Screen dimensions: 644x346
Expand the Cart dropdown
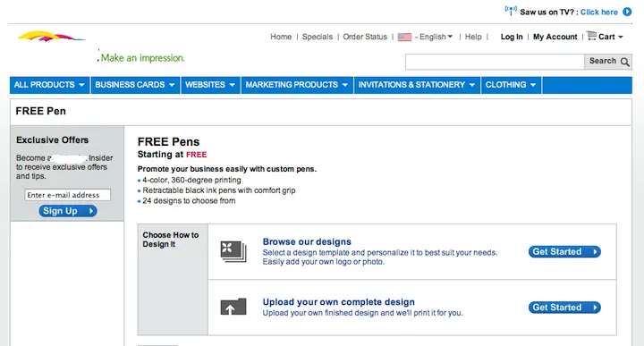pyautogui.click(x=610, y=37)
